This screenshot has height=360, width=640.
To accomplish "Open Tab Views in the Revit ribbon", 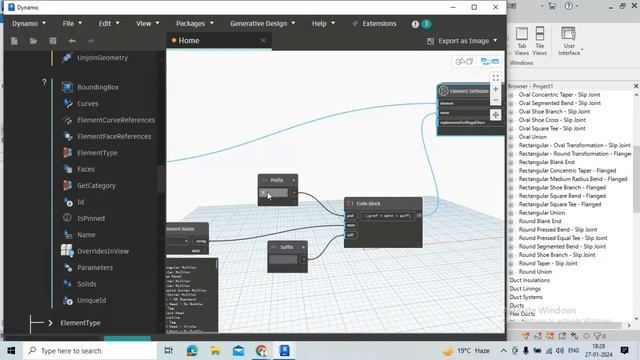I will tap(522, 41).
